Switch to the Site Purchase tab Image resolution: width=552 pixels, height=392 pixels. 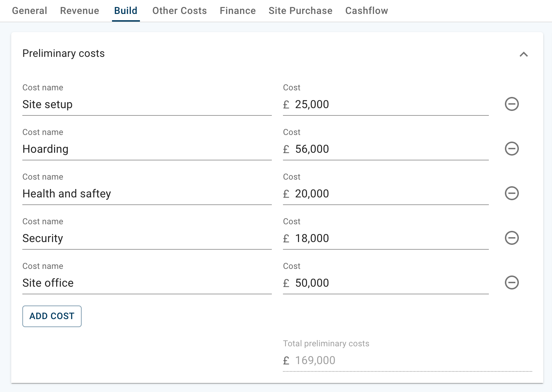click(x=300, y=11)
